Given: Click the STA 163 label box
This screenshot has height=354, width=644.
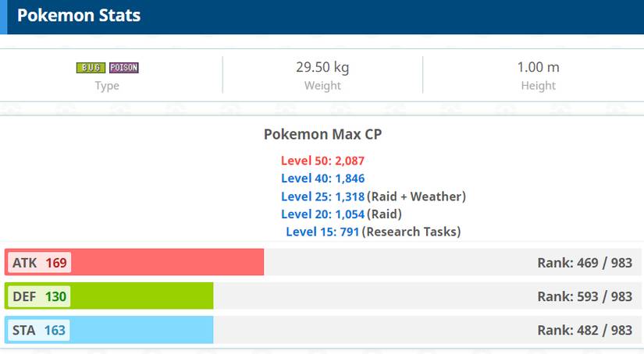Looking at the screenshot, I should coord(39,330).
